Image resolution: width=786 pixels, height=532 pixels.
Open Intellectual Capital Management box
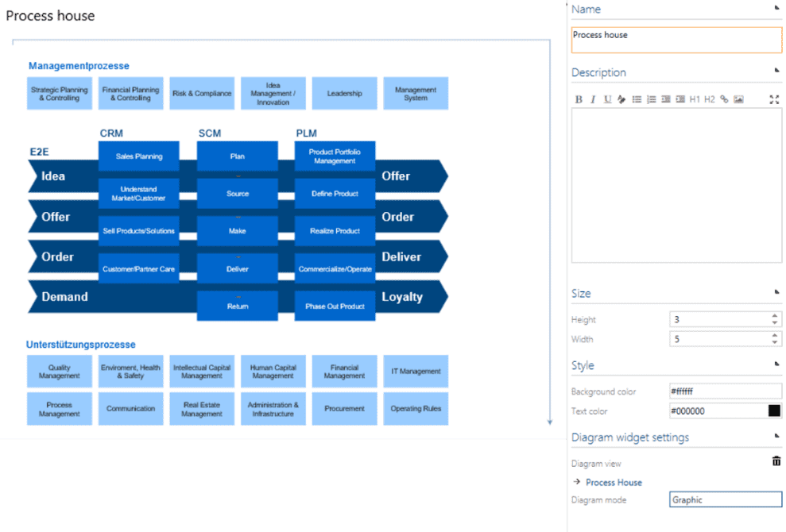click(x=202, y=371)
